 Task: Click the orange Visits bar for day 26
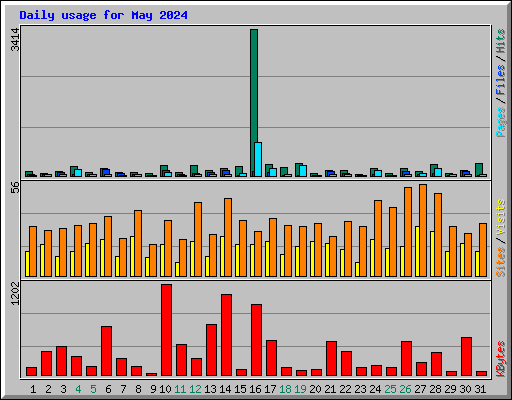408,232
